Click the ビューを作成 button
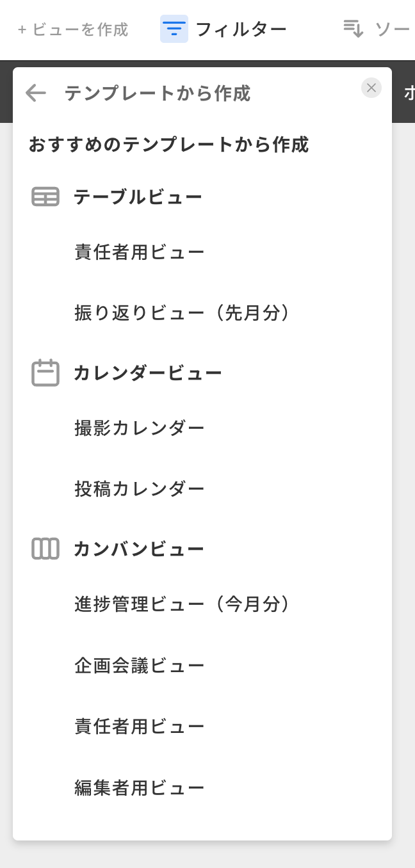The image size is (415, 868). coord(73,29)
